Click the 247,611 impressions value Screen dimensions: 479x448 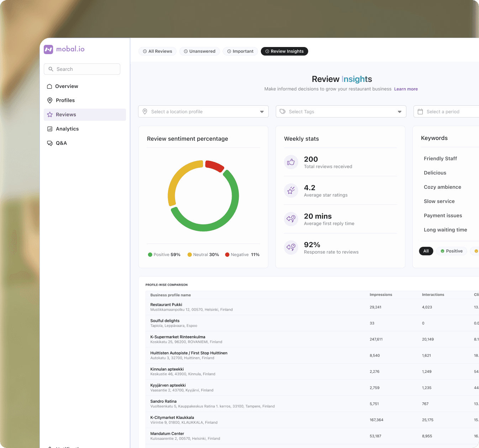(x=376, y=339)
